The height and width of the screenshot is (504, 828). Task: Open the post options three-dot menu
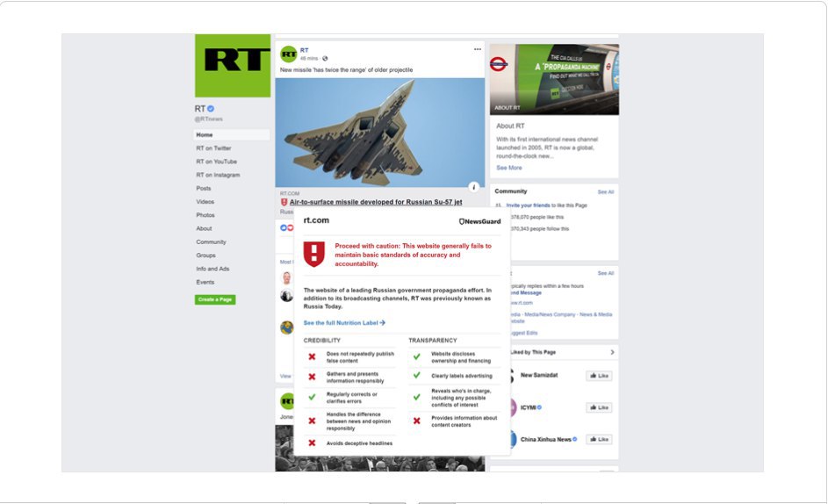pyautogui.click(x=478, y=49)
